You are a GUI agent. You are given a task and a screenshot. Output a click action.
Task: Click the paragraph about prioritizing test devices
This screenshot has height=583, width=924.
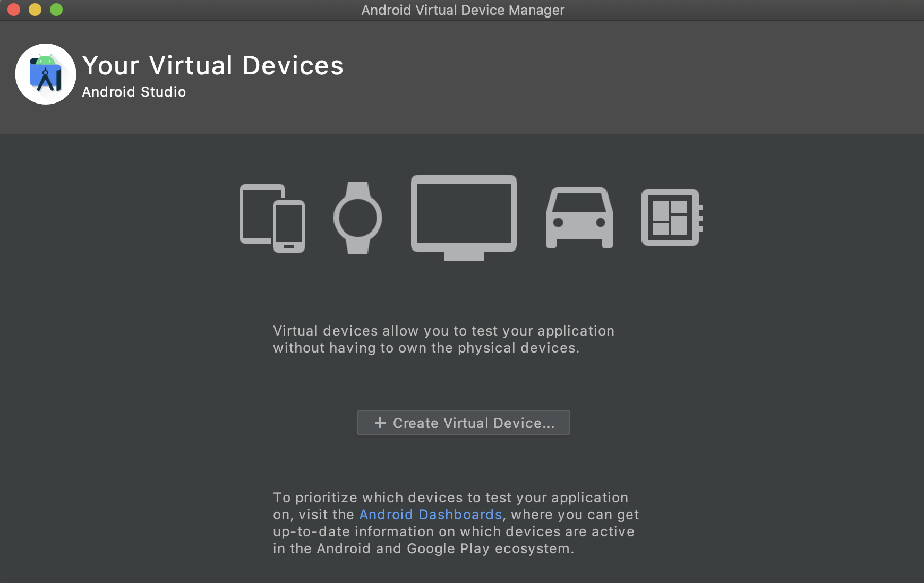(x=456, y=523)
